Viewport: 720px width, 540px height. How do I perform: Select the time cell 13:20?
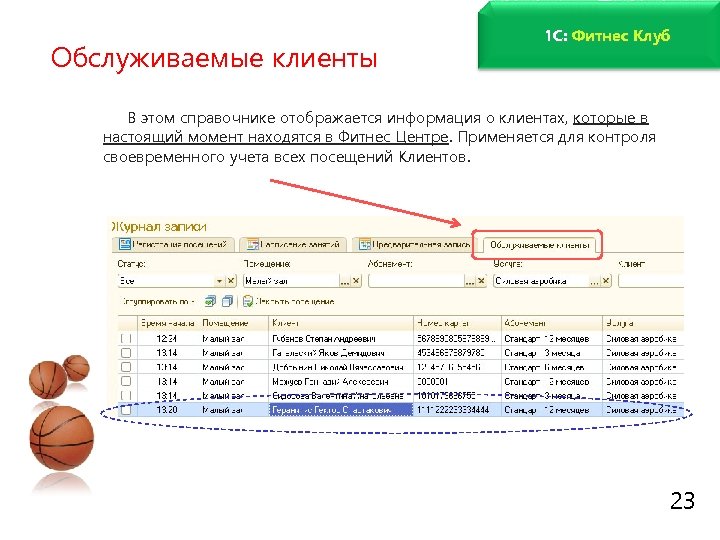point(168,410)
